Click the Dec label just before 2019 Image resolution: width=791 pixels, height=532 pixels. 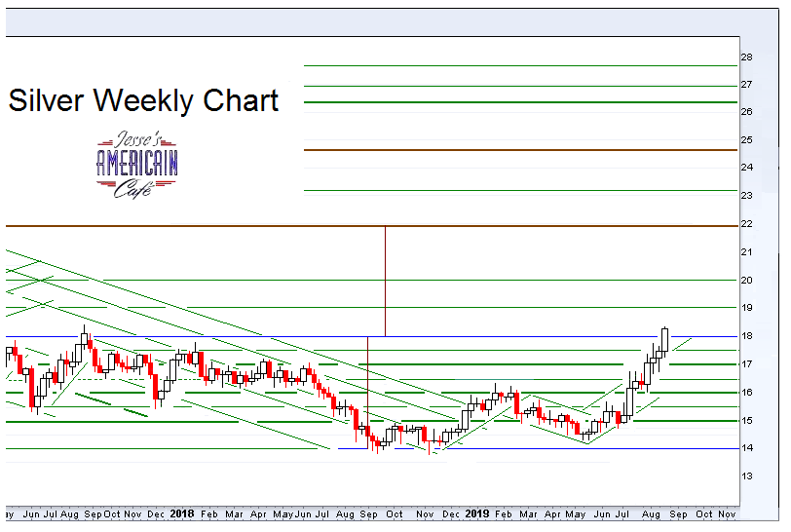[451, 514]
